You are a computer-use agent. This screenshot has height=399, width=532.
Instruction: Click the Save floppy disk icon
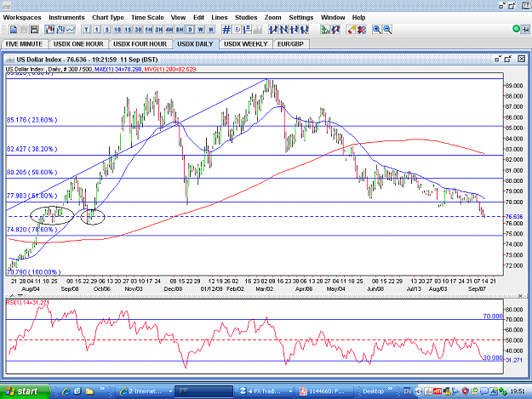(34, 30)
